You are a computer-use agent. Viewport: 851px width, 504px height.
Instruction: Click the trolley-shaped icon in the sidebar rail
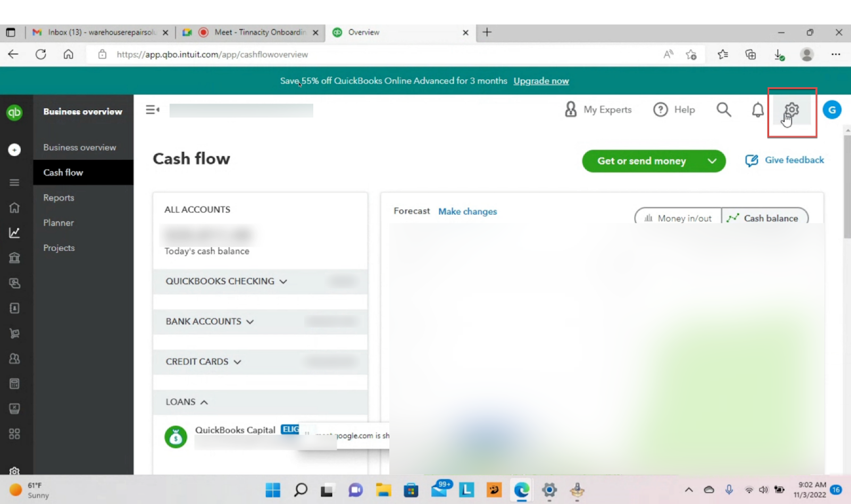14,333
